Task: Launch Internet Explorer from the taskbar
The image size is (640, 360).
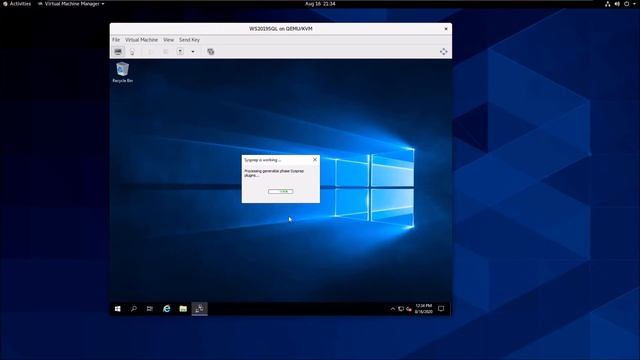Action: tap(166, 309)
